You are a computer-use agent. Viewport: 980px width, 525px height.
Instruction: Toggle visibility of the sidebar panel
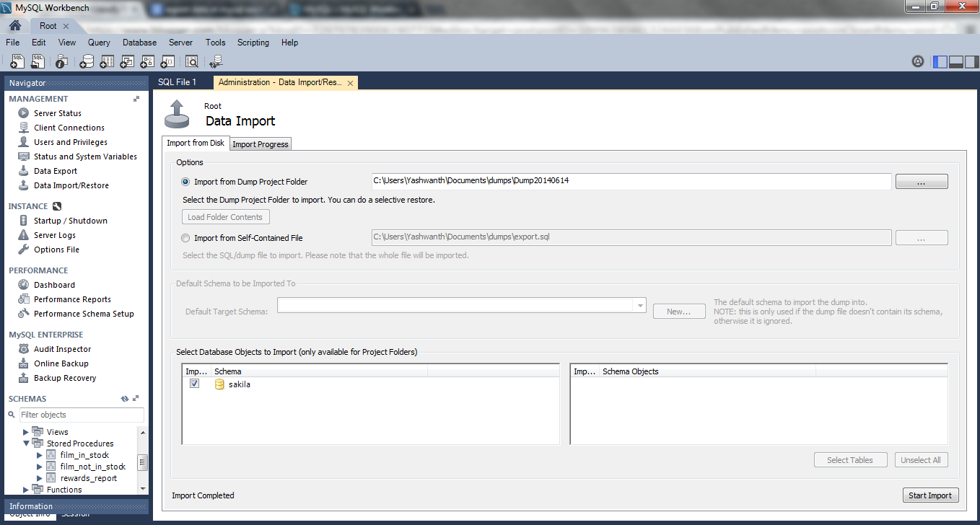(x=940, y=61)
